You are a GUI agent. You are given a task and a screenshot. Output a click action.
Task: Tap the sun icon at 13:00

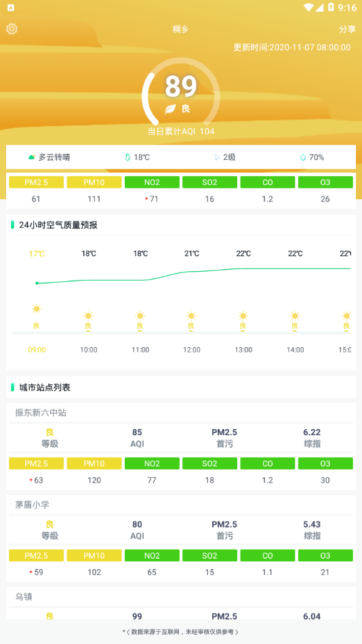[x=243, y=317]
